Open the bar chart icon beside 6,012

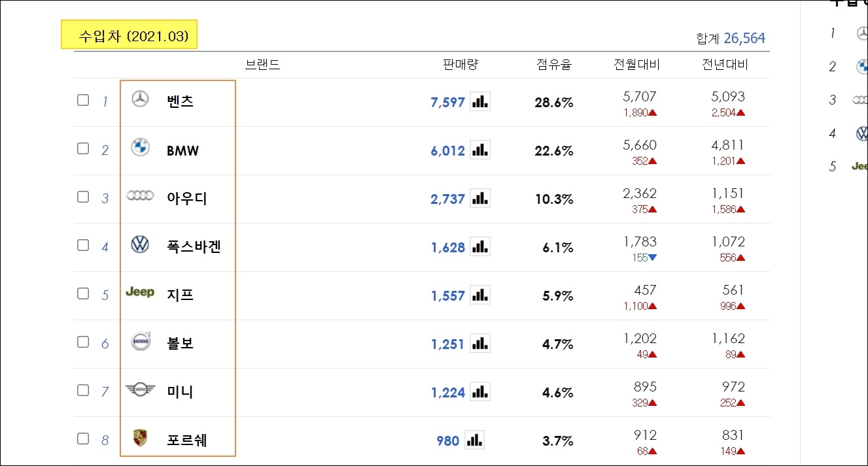480,150
